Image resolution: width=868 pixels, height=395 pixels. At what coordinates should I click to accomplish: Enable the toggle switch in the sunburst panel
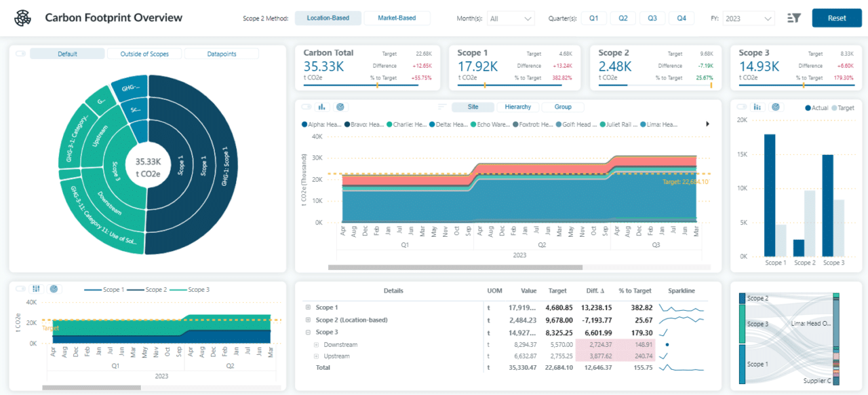coord(20,53)
